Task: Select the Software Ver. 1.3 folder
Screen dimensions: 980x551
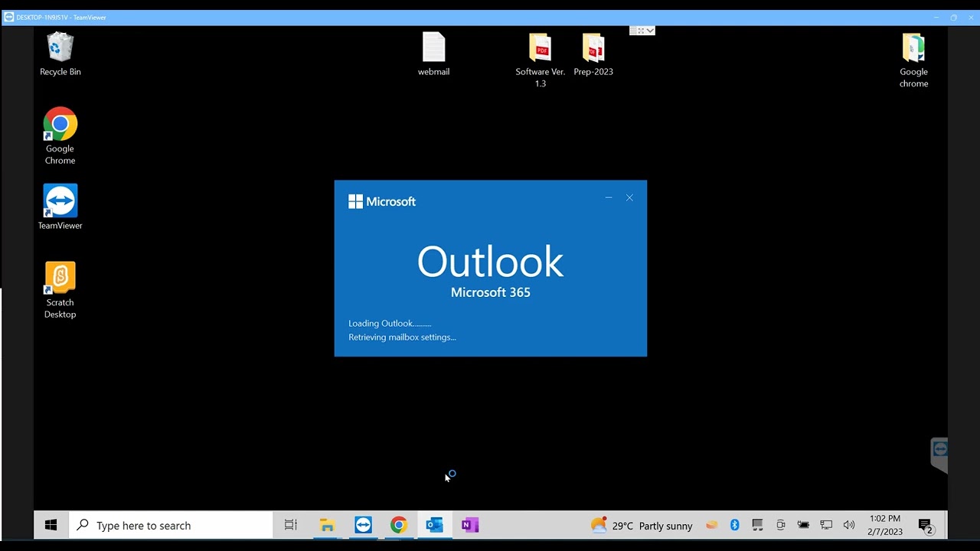Action: click(540, 60)
